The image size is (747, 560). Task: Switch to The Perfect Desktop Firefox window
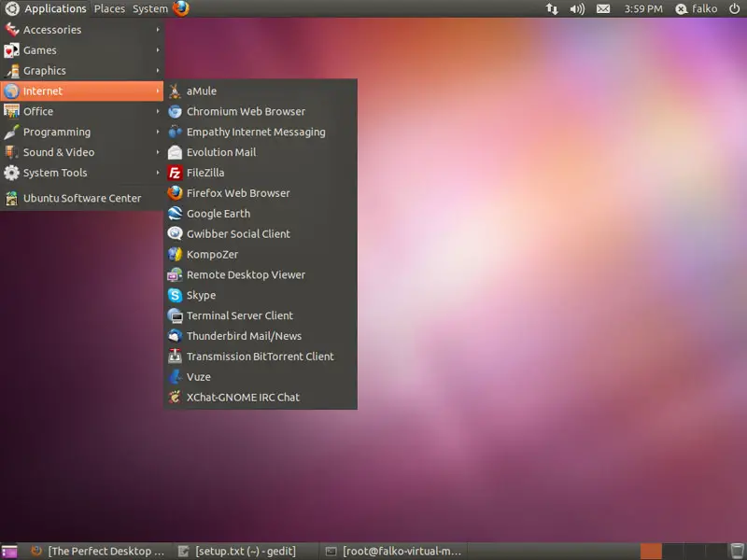coord(98,552)
